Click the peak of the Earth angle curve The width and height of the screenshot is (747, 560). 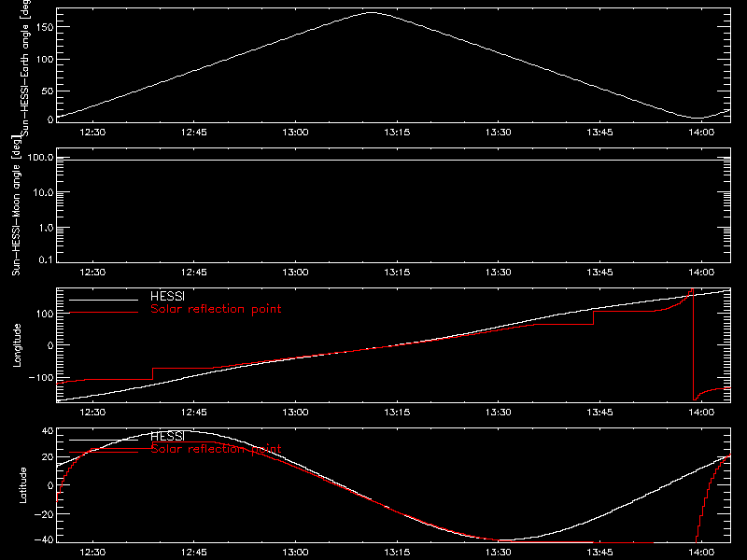click(x=371, y=13)
